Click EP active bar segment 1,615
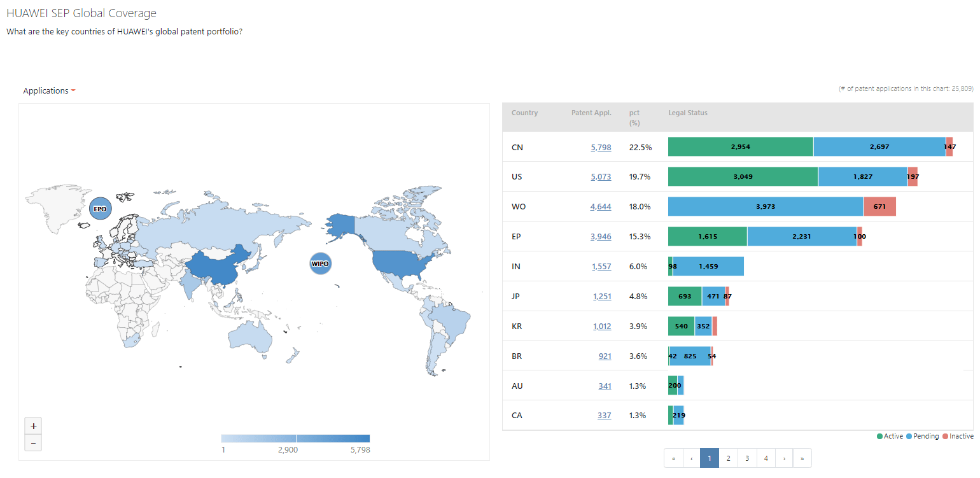Image resolution: width=980 pixels, height=478 pixels. click(x=708, y=236)
